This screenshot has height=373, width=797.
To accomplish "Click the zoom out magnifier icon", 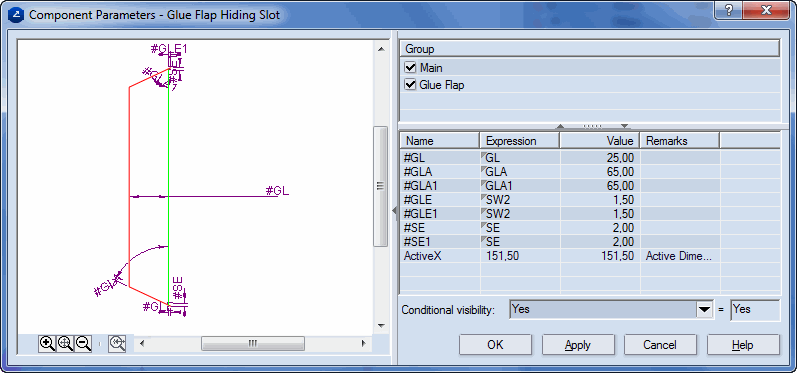I will pyautogui.click(x=83, y=344).
